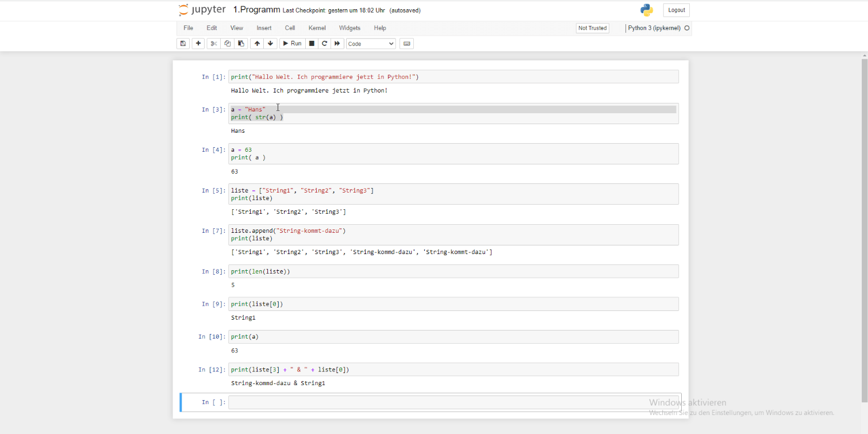
Task: Move selected cell up
Action: pyautogui.click(x=257, y=44)
